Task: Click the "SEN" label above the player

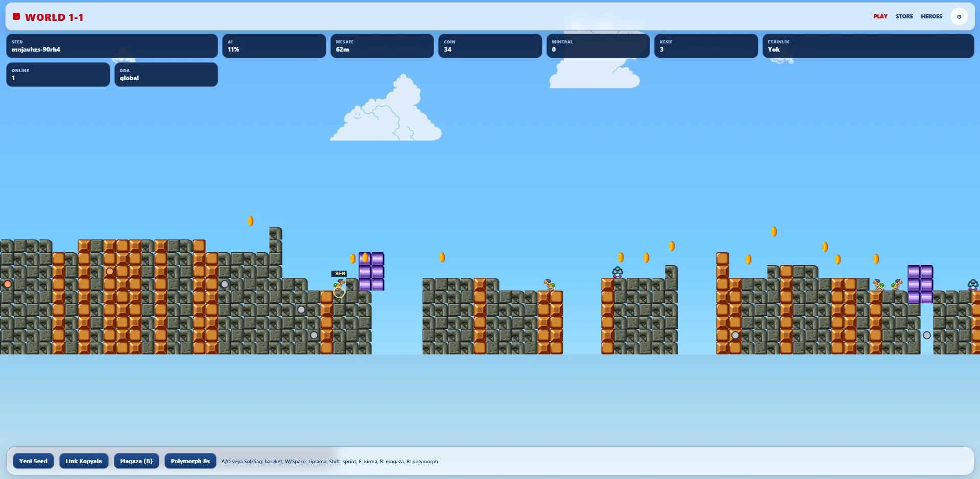Action: (340, 274)
